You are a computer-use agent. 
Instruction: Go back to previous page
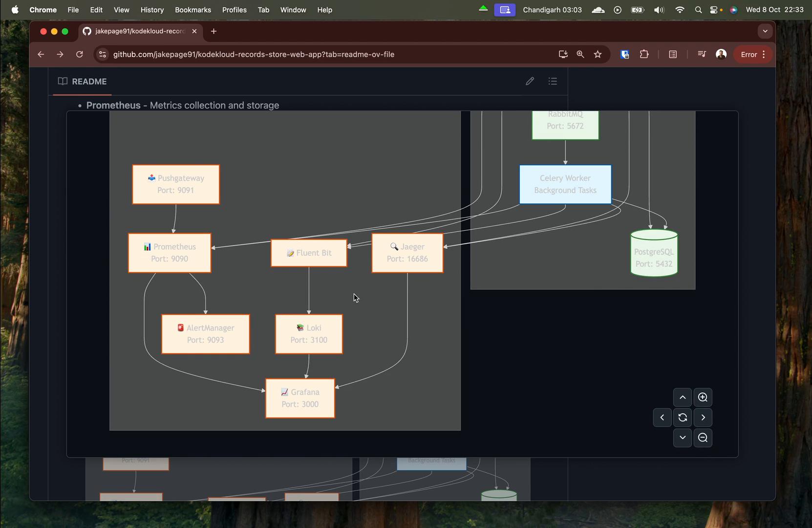(41, 54)
